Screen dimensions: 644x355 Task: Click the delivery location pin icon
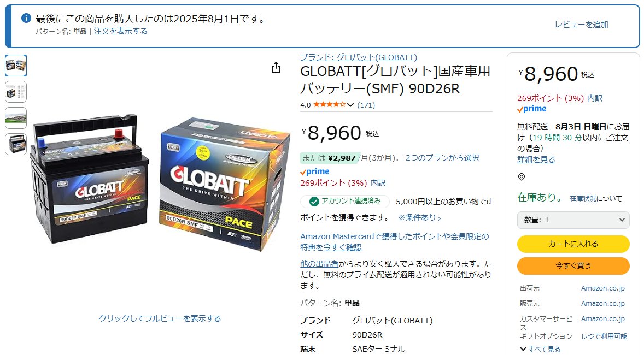[521, 177]
